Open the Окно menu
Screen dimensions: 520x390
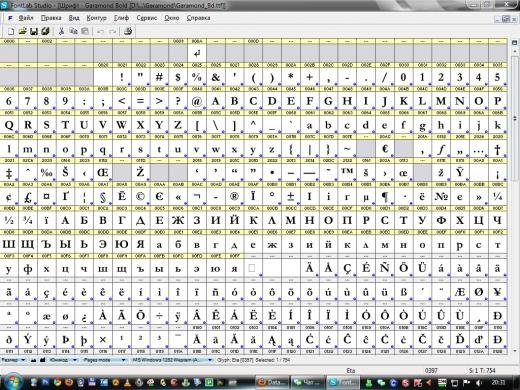tap(172, 18)
